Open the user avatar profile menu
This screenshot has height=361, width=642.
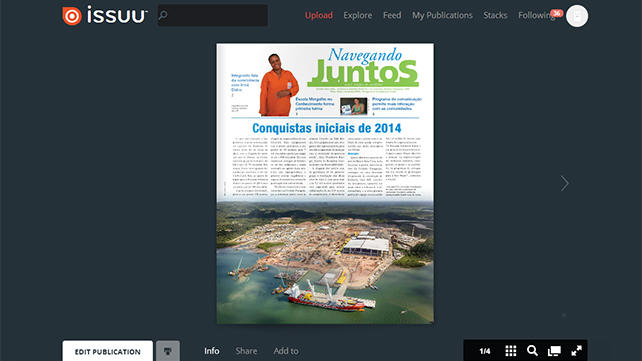[x=577, y=16]
